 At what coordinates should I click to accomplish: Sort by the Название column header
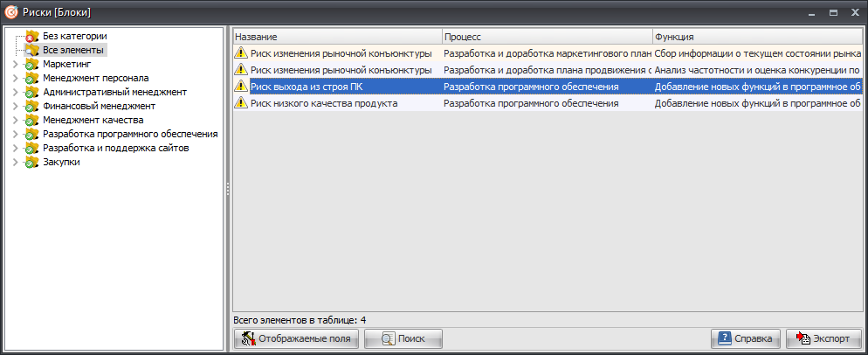[x=336, y=37]
